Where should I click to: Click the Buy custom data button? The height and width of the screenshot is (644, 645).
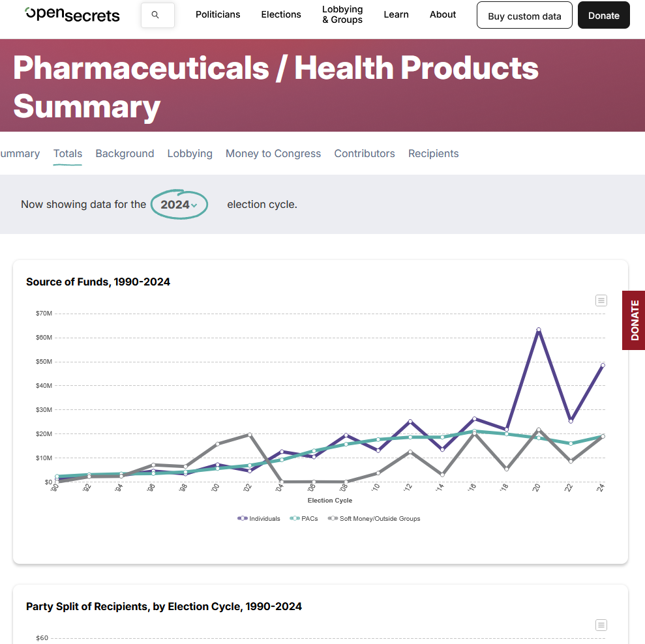click(x=524, y=15)
